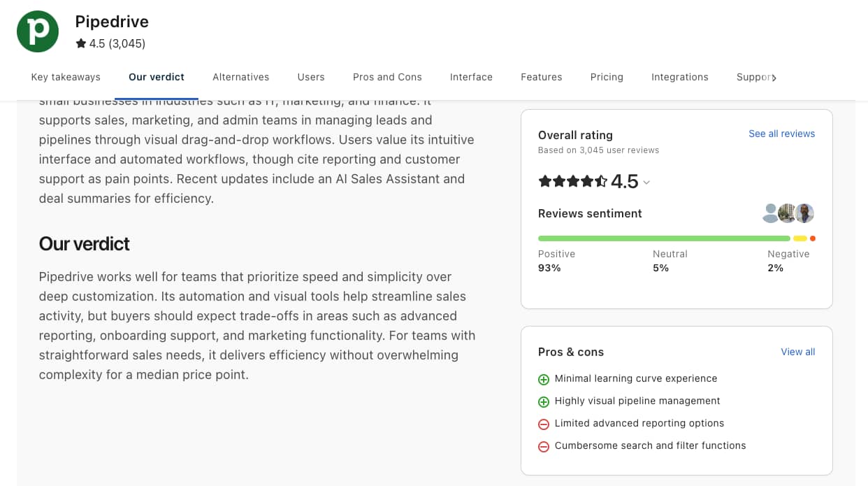
Task: Open the Interface tab
Action: click(x=471, y=77)
